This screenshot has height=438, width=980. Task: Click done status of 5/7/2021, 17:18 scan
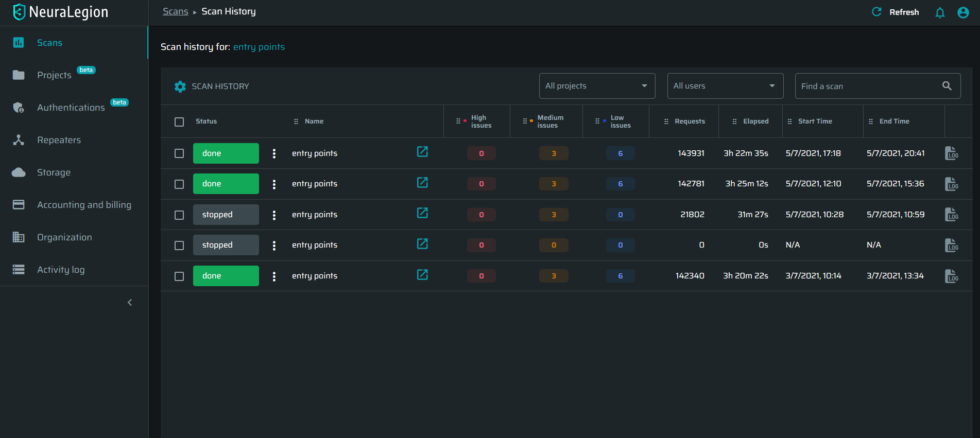(226, 153)
